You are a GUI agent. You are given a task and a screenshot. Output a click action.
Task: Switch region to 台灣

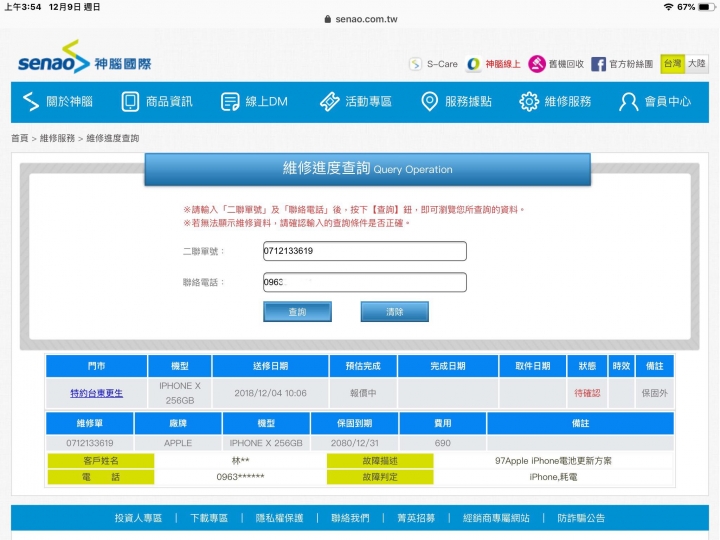coord(673,64)
